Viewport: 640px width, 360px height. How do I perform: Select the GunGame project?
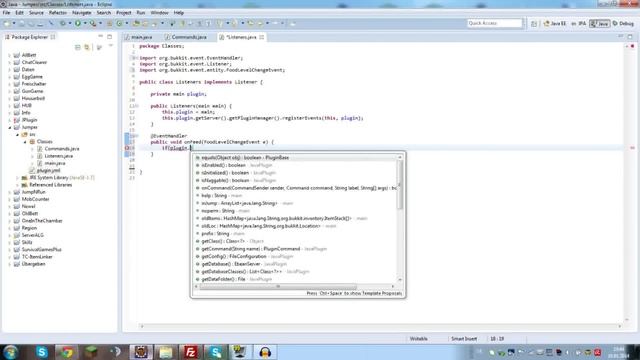click(x=32, y=91)
